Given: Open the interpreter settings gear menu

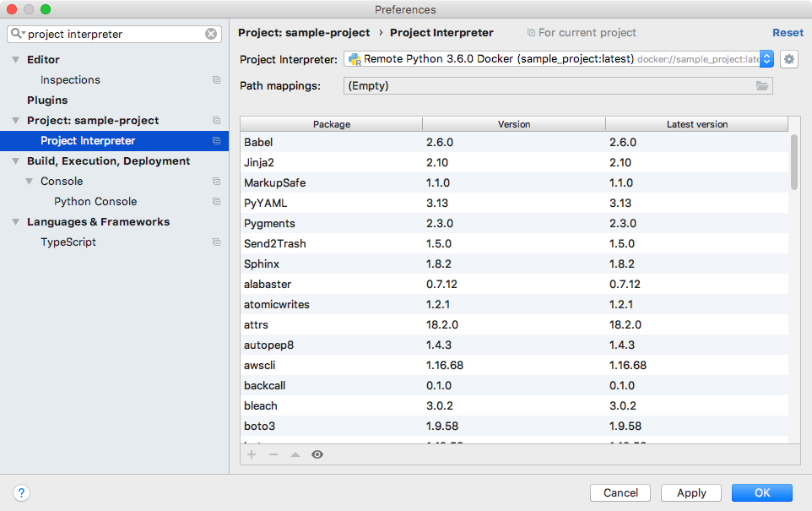Looking at the screenshot, I should [x=788, y=59].
